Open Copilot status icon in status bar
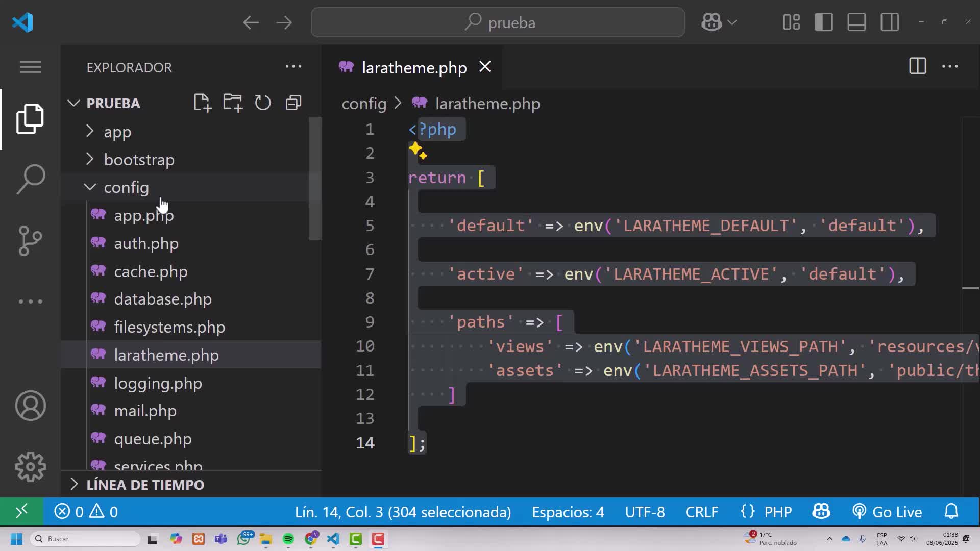This screenshot has height=551, width=980. [821, 512]
